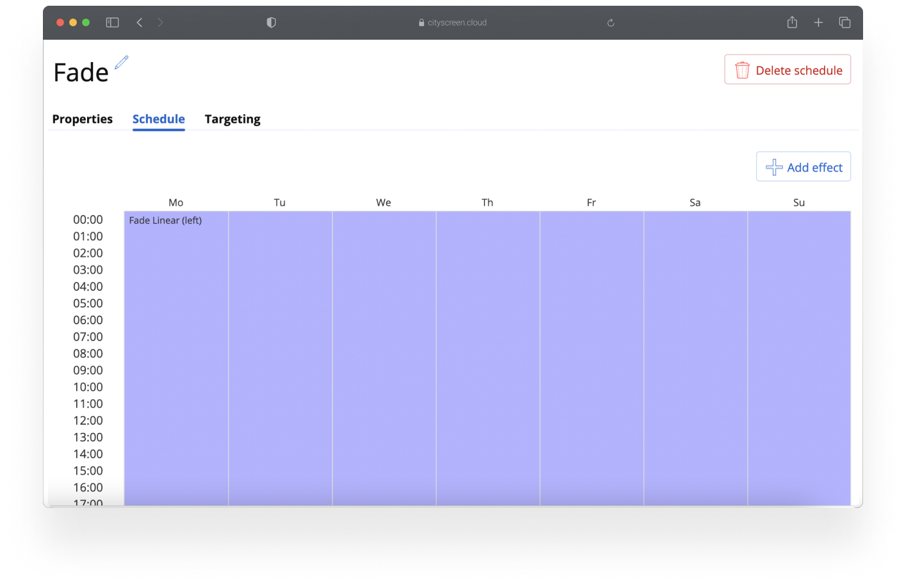Image resolution: width=906 pixels, height=588 pixels.
Task: Click the pencil icon to rename Fade
Action: (x=122, y=63)
